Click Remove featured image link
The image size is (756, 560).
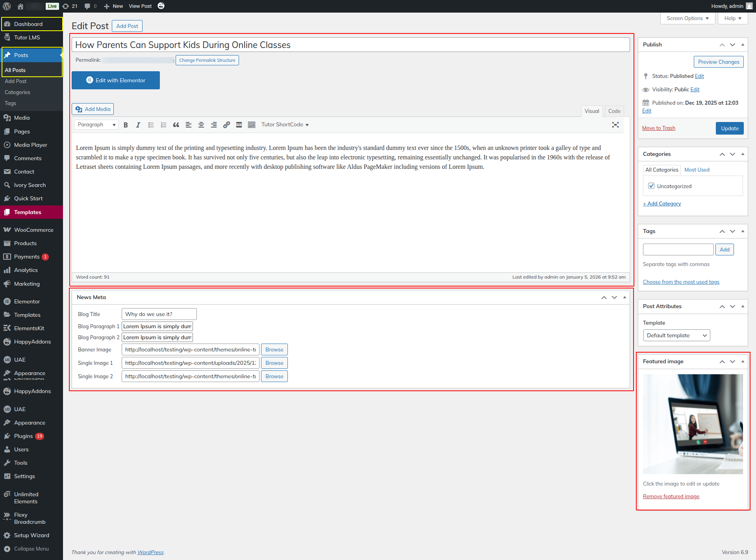pos(671,496)
